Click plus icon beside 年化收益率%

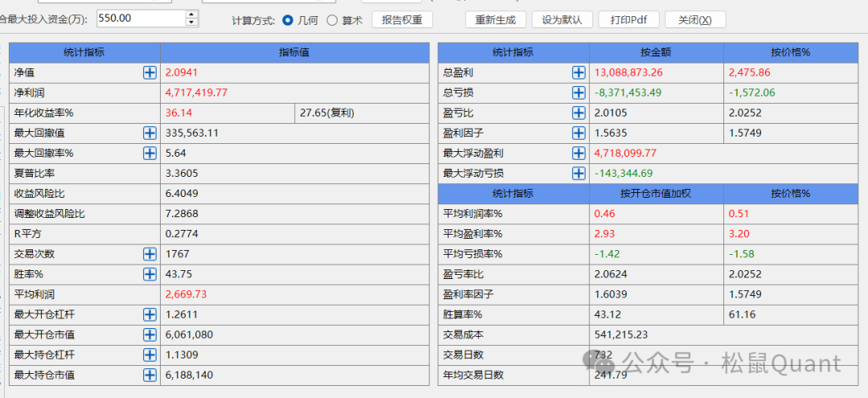(x=149, y=113)
